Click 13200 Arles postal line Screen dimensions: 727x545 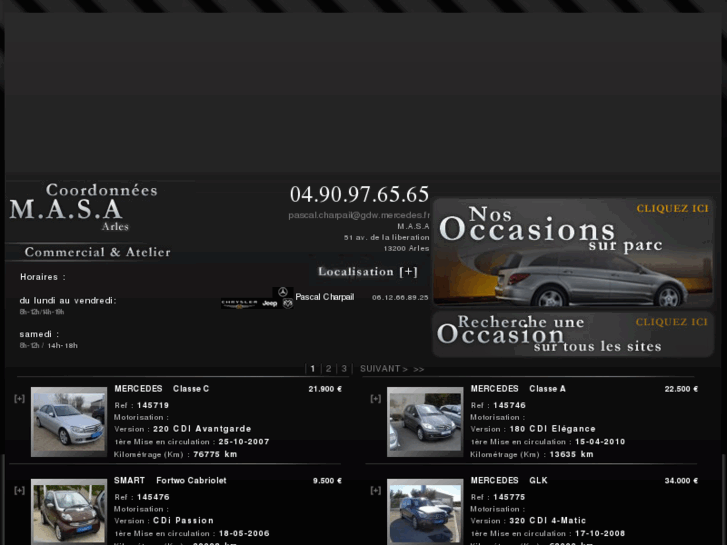(406, 249)
